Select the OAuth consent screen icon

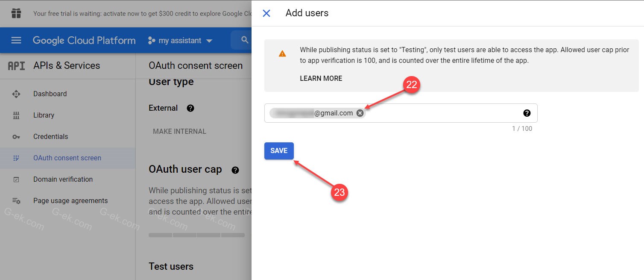pyautogui.click(x=16, y=158)
